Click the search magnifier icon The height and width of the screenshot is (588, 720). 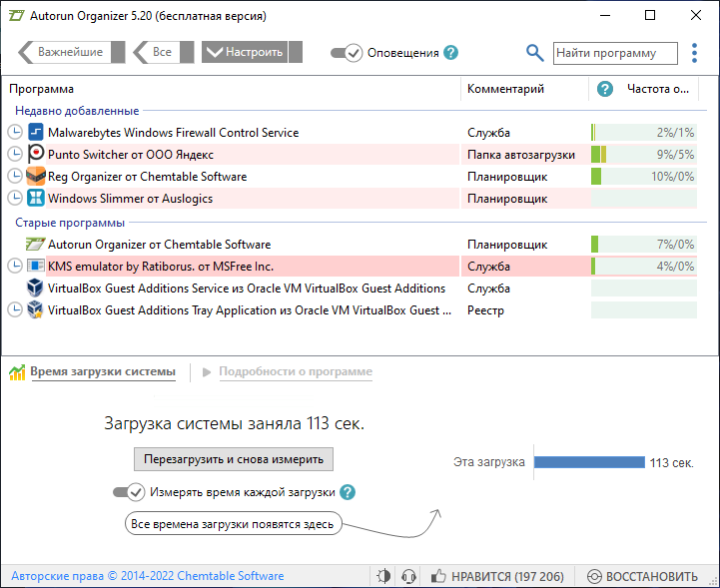pos(534,53)
